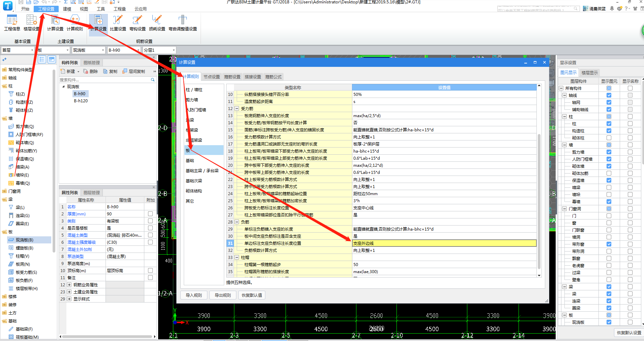The image size is (644, 341).
Task: Edit 支座外边线 value cell
Action: pos(444,243)
